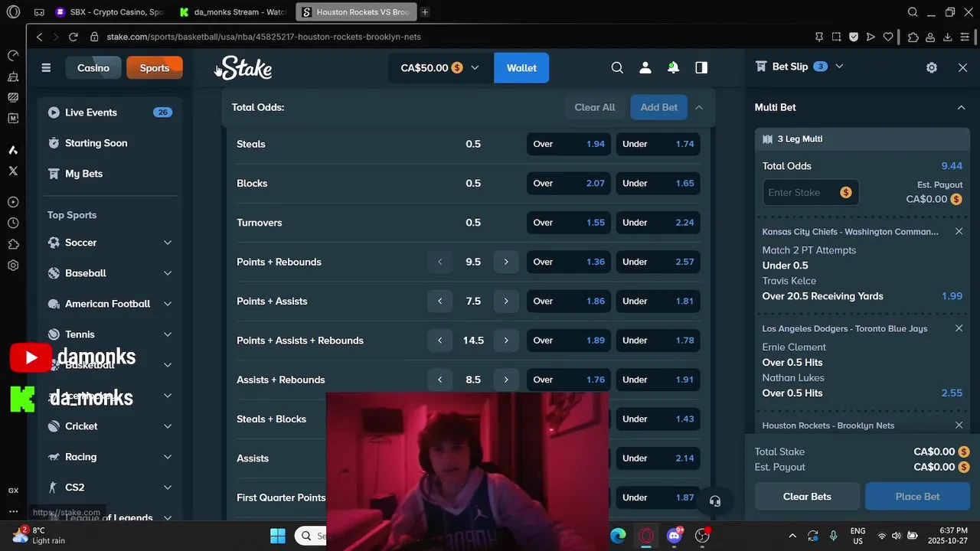Open the Bet Slip type dropdown
Image resolution: width=980 pixels, height=551 pixels.
point(839,67)
